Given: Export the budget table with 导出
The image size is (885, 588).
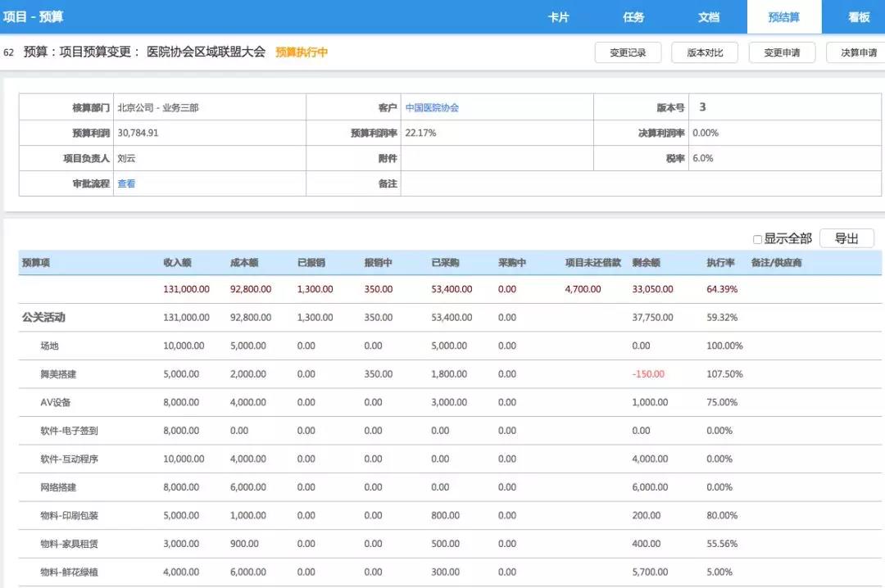Looking at the screenshot, I should [x=846, y=238].
